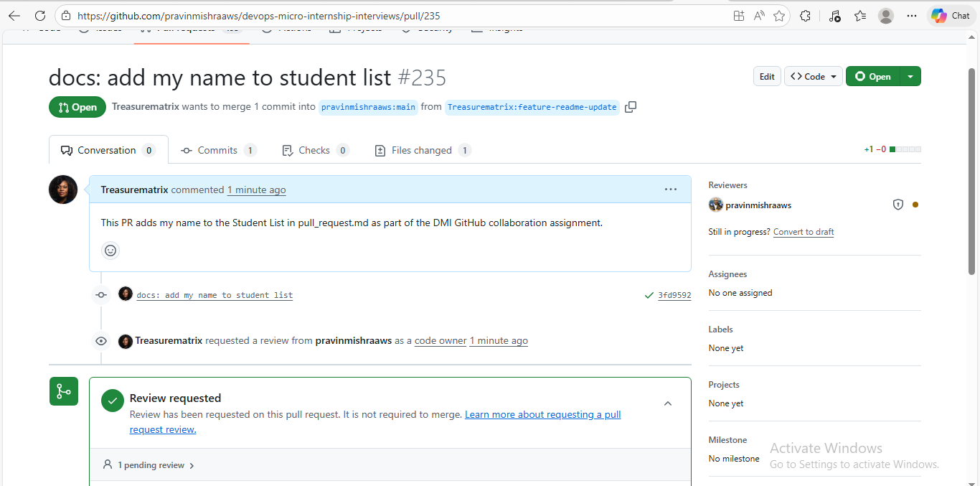Open commit docs: add my name to student list
The image size is (980, 486).
215,295
